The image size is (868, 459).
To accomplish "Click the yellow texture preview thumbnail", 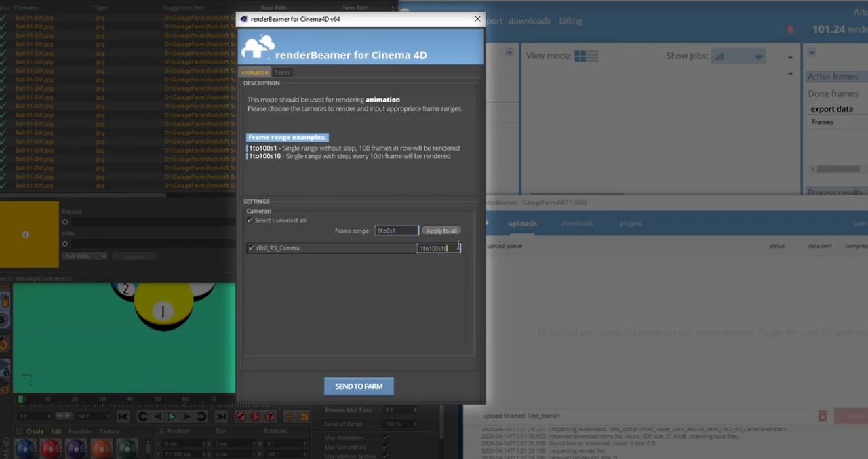I will click(x=29, y=235).
